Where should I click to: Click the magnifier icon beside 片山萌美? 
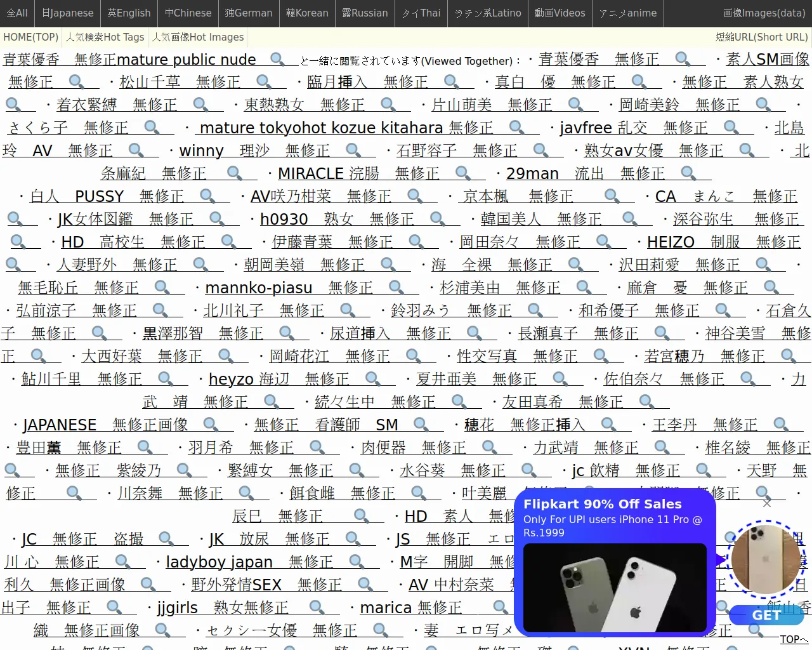tap(576, 103)
